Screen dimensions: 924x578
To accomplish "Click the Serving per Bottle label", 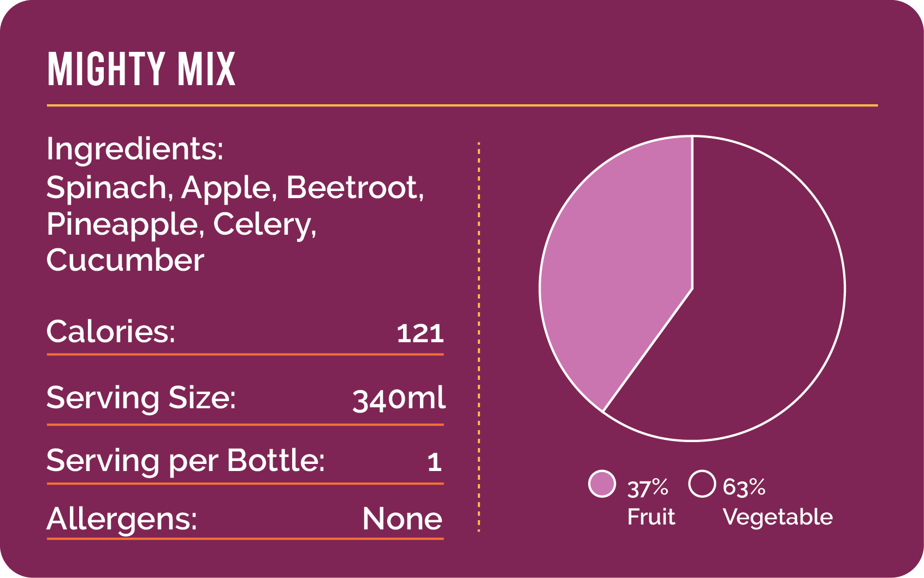I will [186, 461].
